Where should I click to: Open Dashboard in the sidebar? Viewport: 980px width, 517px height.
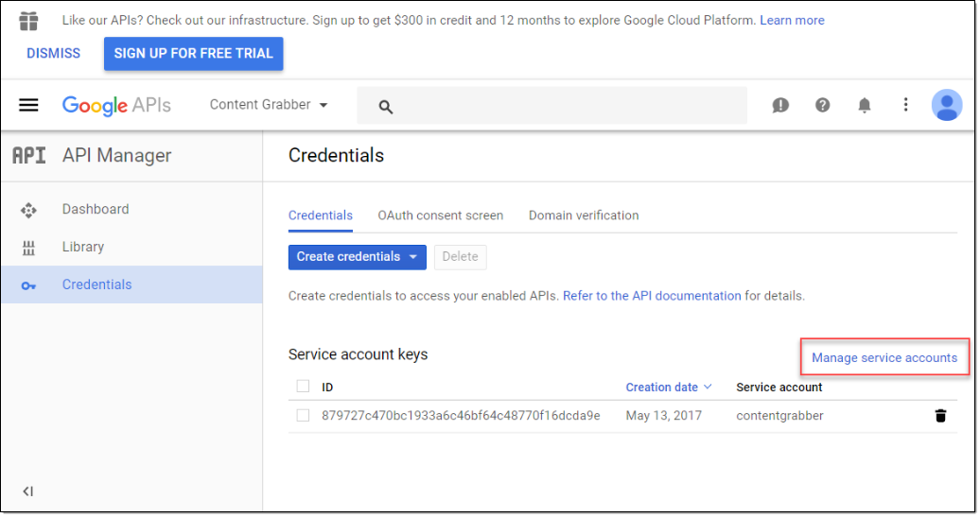96,210
